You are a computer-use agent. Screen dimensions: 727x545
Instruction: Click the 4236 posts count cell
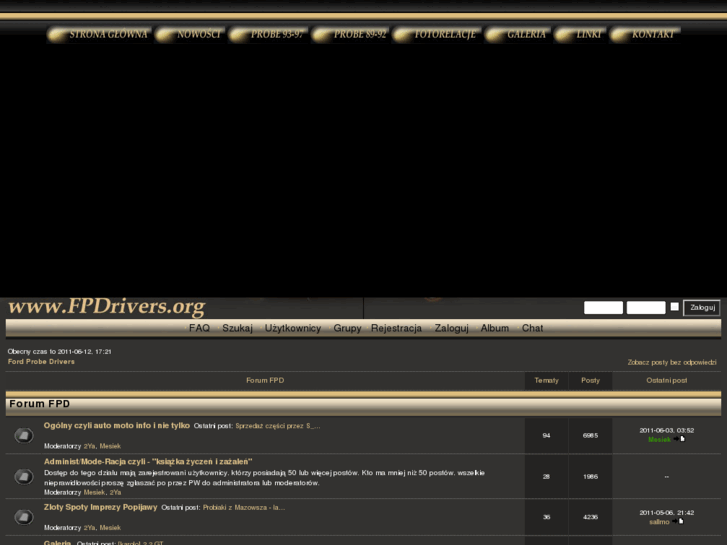coord(590,517)
